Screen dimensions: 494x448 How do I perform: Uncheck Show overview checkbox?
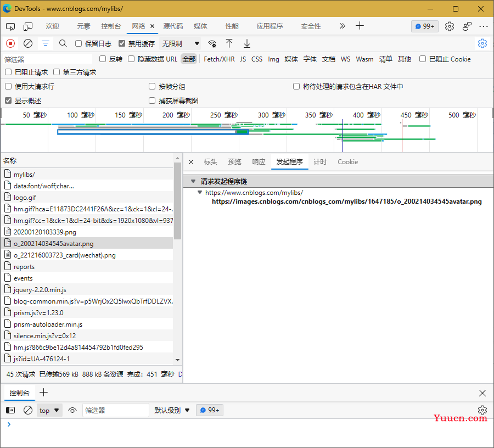pyautogui.click(x=8, y=100)
